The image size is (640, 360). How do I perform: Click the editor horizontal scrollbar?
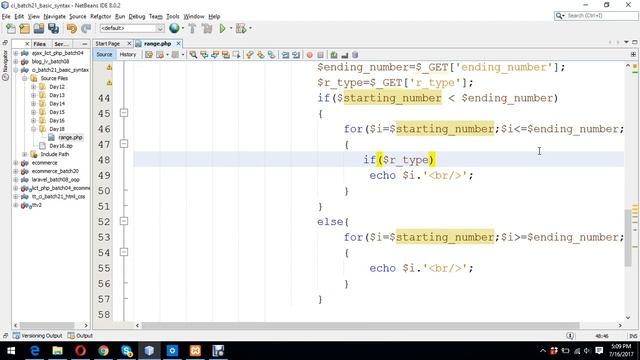[x=360, y=325]
